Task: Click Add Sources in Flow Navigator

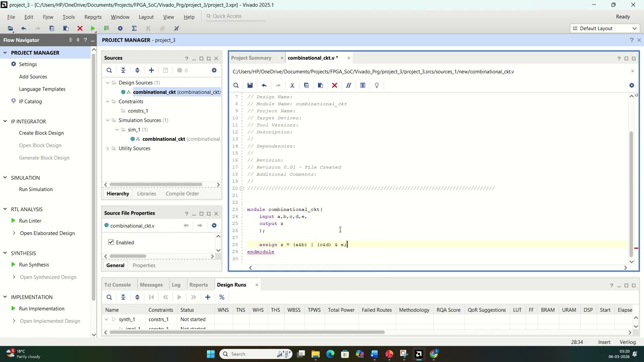Action: (33, 77)
